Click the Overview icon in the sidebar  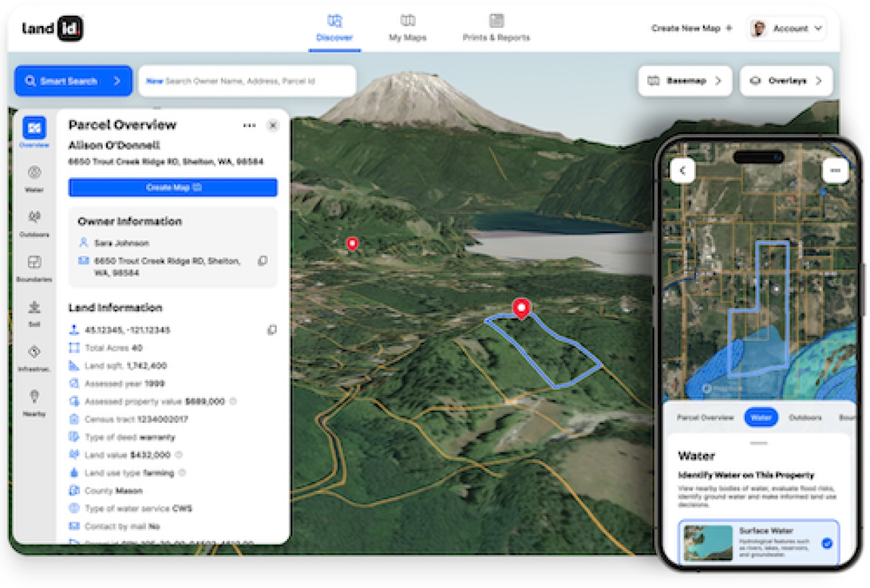point(35,129)
